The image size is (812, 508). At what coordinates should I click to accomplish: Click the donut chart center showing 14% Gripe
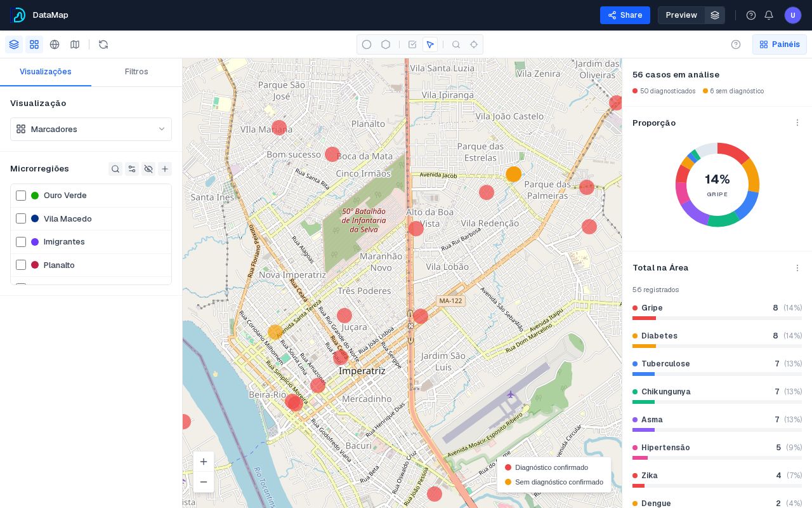tap(717, 185)
